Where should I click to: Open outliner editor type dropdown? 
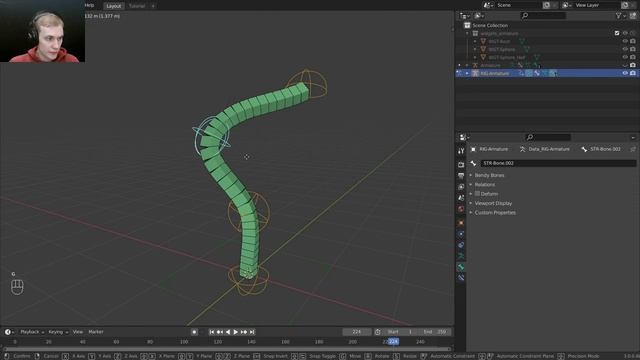(x=464, y=16)
